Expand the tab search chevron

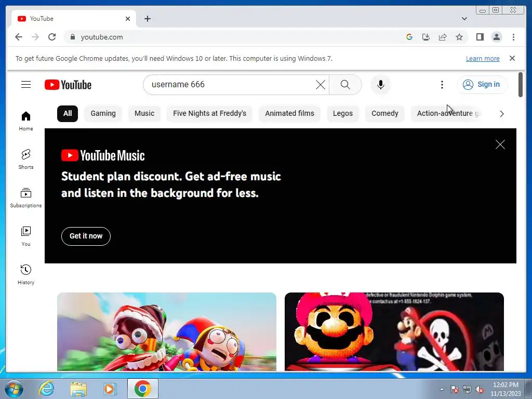click(464, 19)
